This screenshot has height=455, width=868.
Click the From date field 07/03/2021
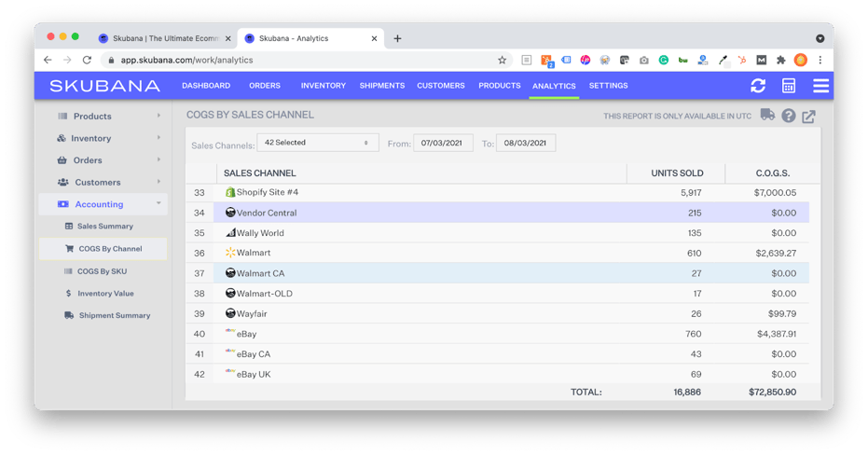(443, 143)
